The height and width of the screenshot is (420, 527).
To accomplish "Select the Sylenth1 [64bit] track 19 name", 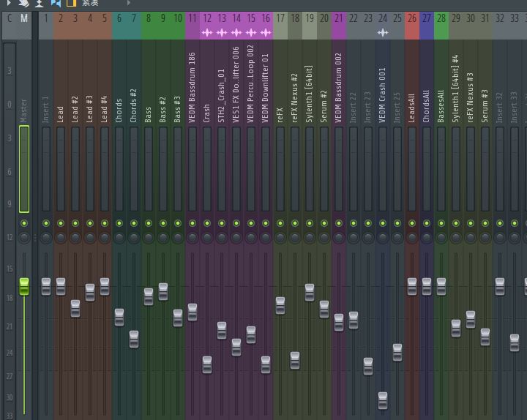I will tap(310, 94).
